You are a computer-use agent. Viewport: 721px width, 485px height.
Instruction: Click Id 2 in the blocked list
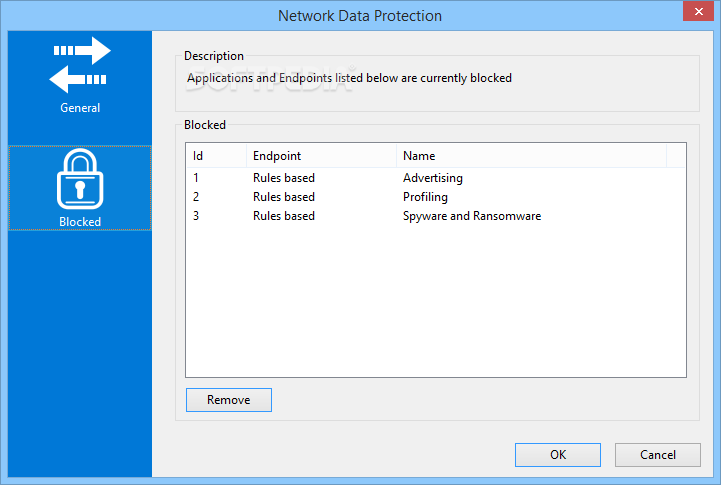[x=196, y=197]
